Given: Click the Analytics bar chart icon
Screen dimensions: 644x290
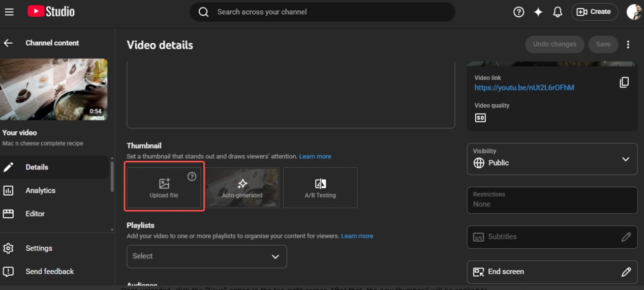Looking at the screenshot, I should point(8,190).
